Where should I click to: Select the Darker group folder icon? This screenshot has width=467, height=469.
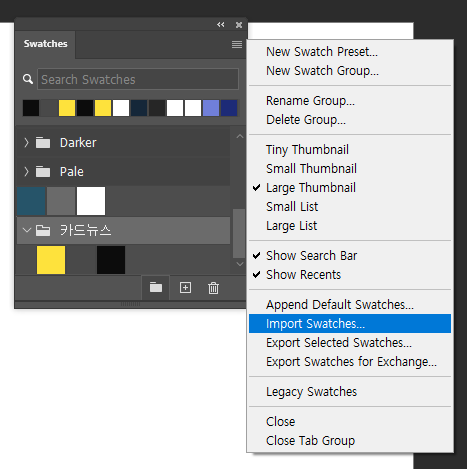pos(43,143)
